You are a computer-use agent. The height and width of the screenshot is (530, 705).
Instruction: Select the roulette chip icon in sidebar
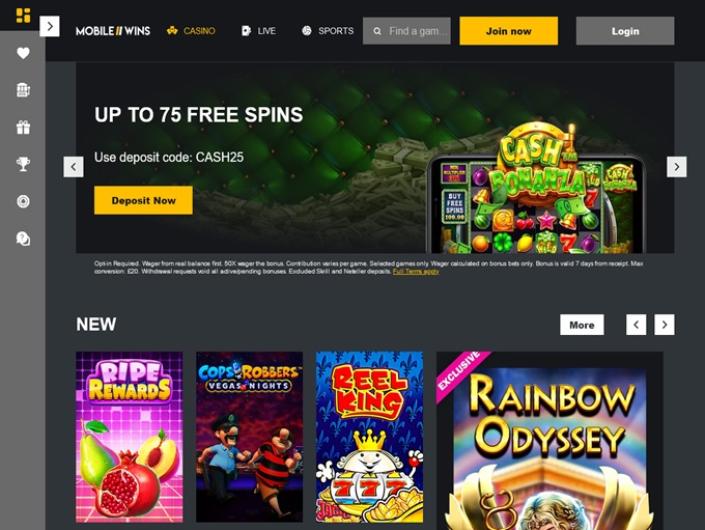(x=23, y=201)
